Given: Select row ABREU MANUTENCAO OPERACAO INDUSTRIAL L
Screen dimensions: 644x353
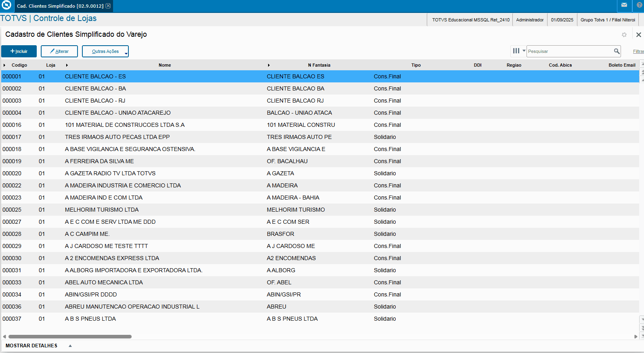Looking at the screenshot, I should coord(320,307).
